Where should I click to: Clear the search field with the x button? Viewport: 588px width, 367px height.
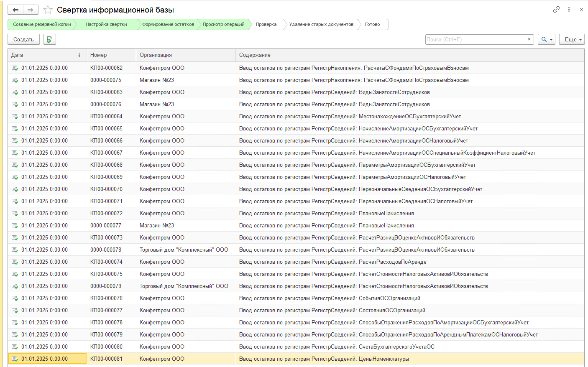pos(529,39)
